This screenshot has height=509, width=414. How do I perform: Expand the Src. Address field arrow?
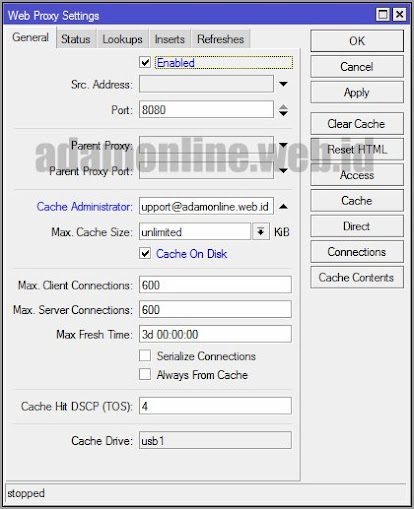coord(283,84)
